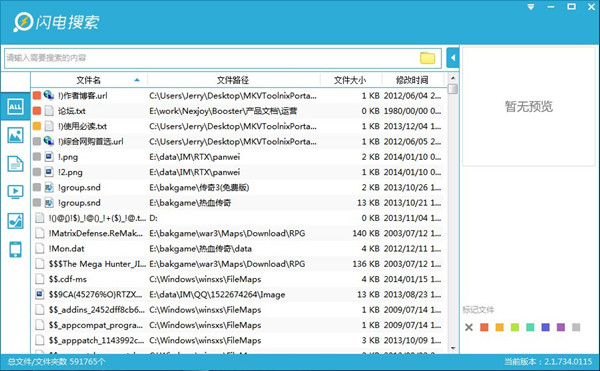Toggle sort arrow on 文件名 column

pyautogui.click(x=137, y=80)
